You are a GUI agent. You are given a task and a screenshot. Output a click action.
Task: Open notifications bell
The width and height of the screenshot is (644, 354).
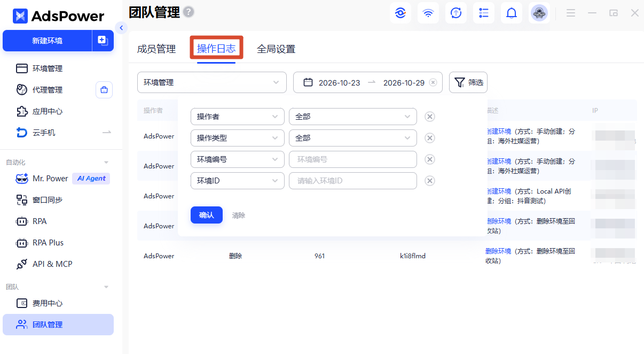tap(512, 13)
